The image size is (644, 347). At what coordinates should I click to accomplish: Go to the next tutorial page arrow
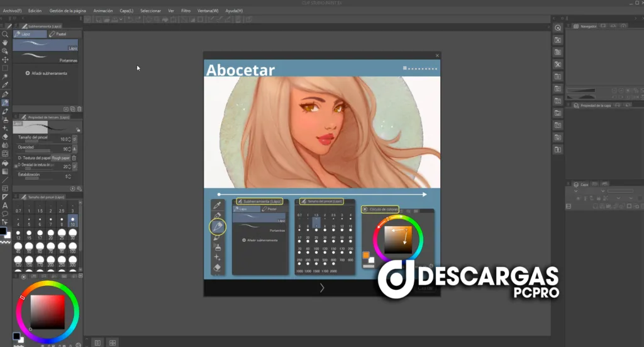click(x=322, y=288)
